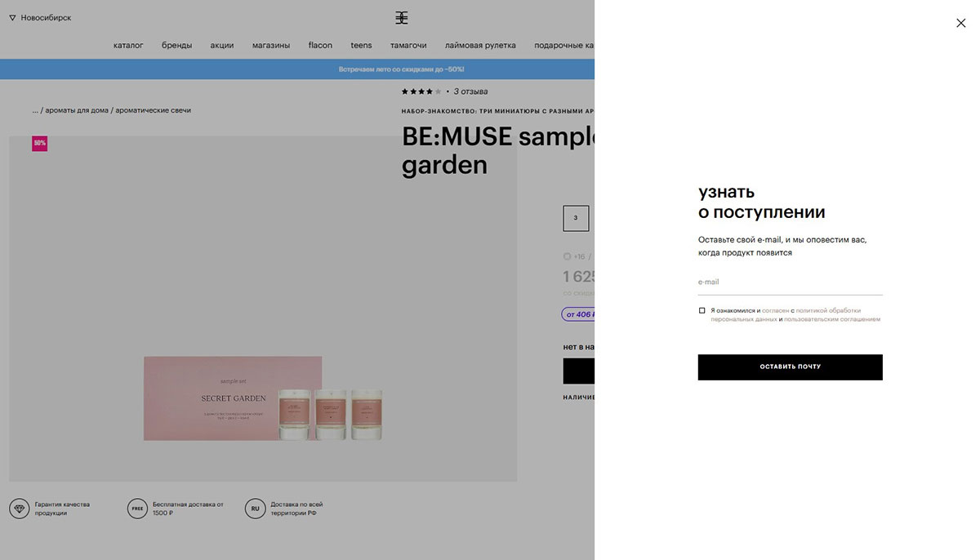Viewport: 980px width, 560px height.
Task: Click the Гарантия качества продукции text
Action: tap(62, 509)
